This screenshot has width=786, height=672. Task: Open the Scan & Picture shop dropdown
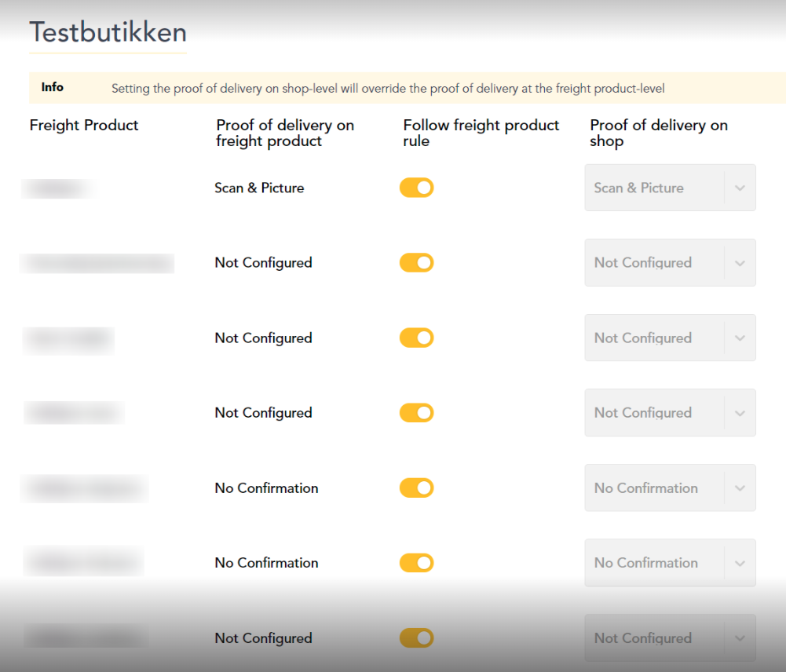pyautogui.click(x=671, y=188)
